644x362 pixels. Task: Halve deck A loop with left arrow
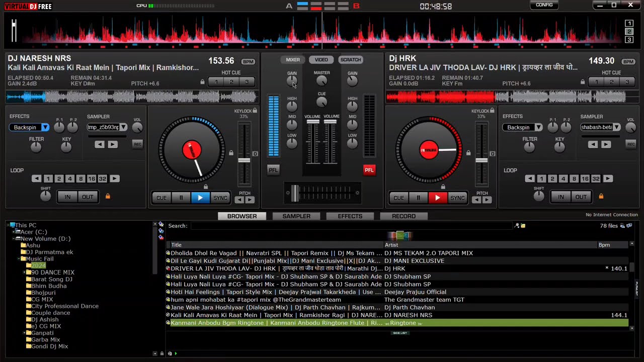(x=36, y=178)
